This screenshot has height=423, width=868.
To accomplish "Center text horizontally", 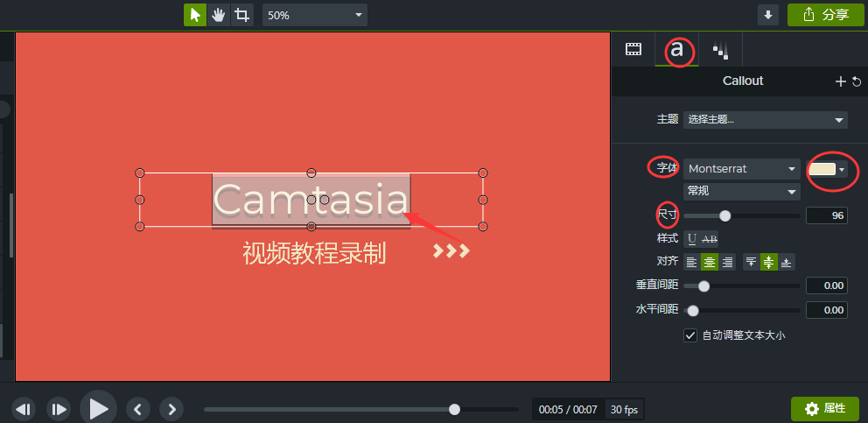I will click(x=709, y=262).
